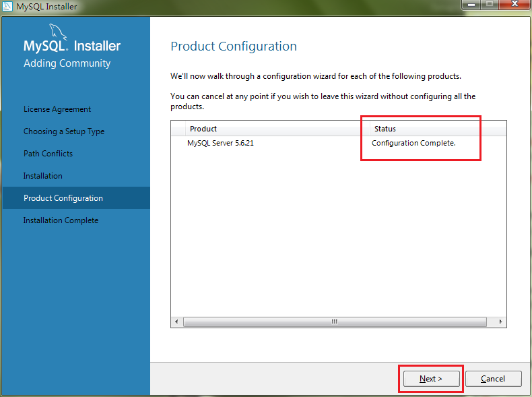The image size is (532, 397).
Task: Click the Product column header
Action: 203,129
